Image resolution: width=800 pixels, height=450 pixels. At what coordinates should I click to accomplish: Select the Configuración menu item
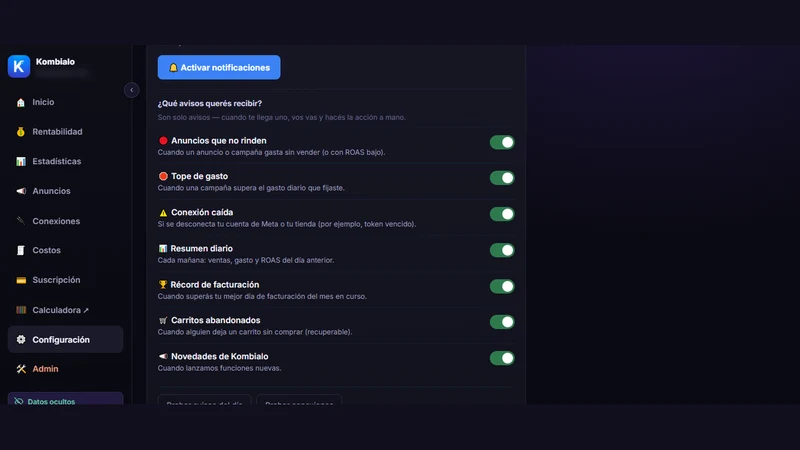(65, 339)
